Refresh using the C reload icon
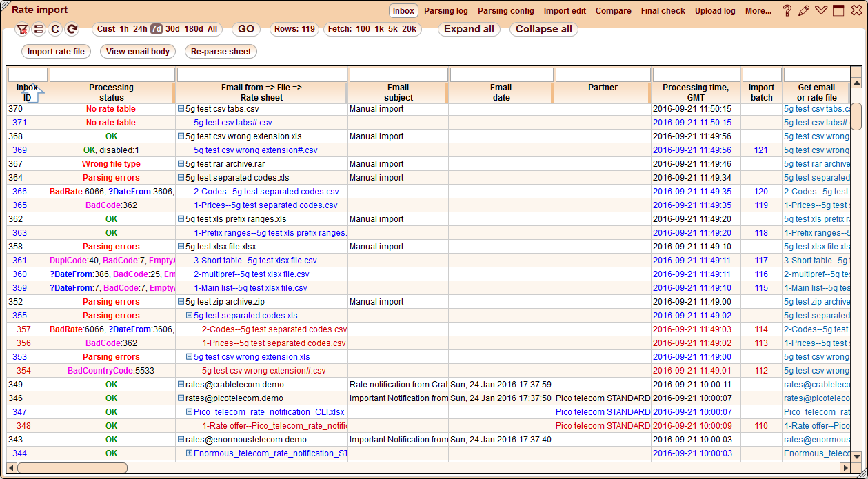The height and width of the screenshot is (479, 868). [55, 30]
